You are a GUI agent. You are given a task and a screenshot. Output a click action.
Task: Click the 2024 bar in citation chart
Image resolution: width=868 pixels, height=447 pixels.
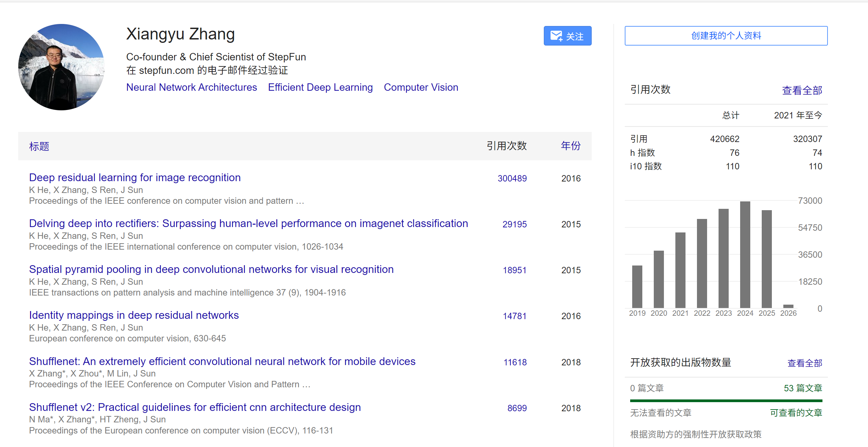[x=745, y=255]
